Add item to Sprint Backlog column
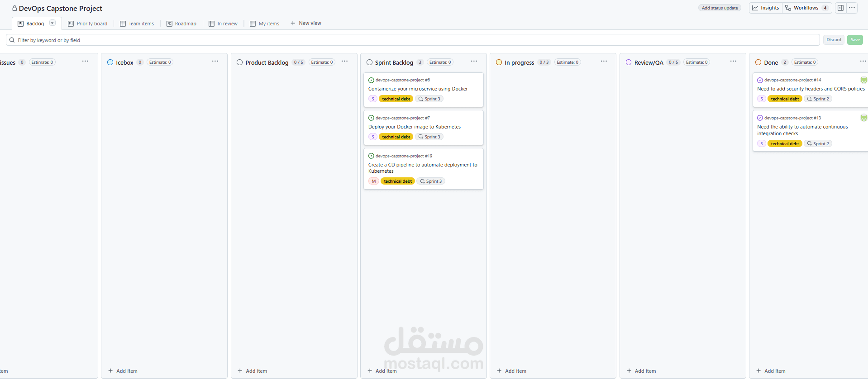Image resolution: width=868 pixels, height=380 pixels. tap(382, 371)
